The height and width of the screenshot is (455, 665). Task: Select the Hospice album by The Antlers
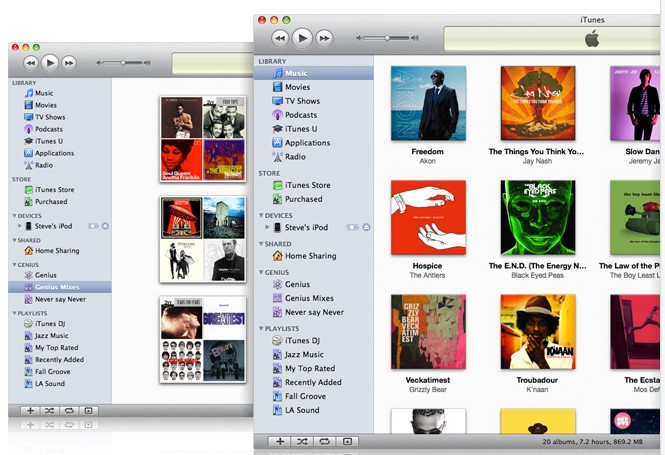point(428,218)
